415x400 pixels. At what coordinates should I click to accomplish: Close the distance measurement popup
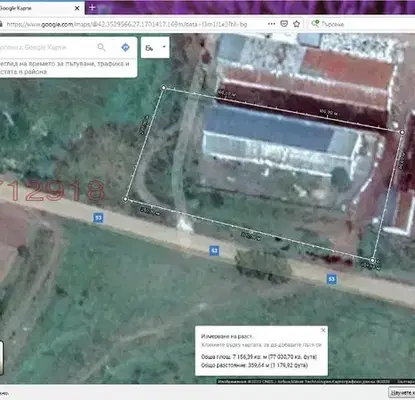(323, 330)
